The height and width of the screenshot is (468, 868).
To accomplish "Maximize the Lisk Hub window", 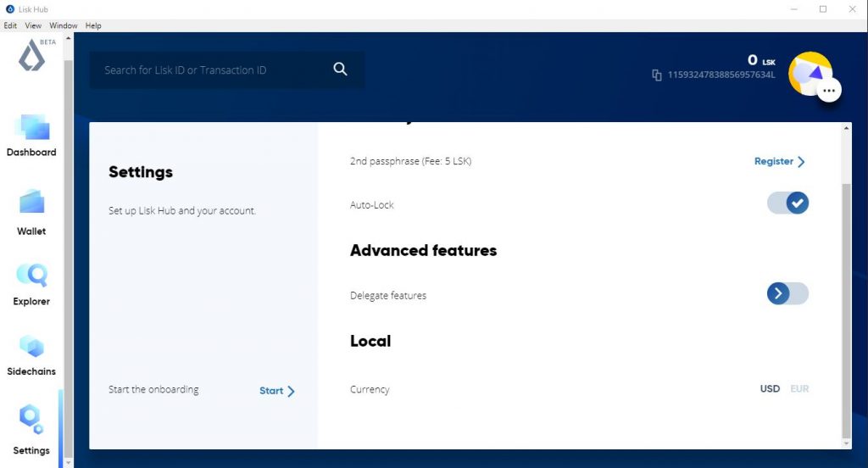I will [x=823, y=8].
